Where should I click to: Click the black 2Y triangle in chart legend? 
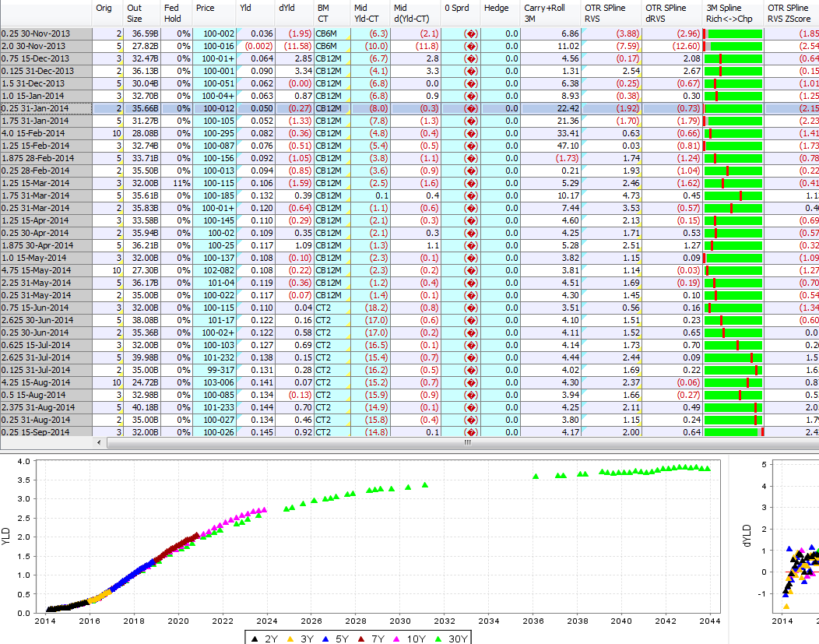[x=255, y=639]
